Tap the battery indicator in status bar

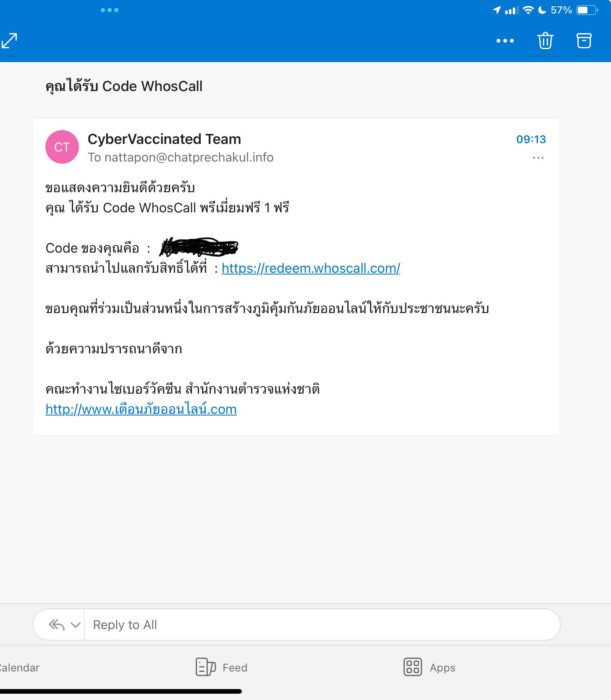[587, 10]
